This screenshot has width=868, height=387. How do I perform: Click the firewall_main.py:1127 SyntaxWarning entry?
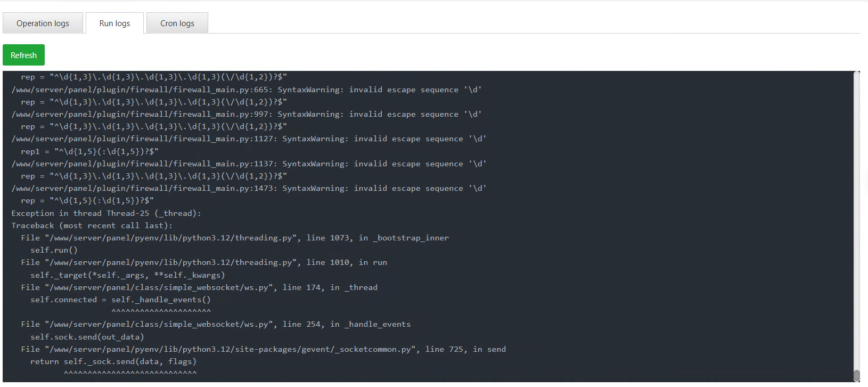point(249,139)
